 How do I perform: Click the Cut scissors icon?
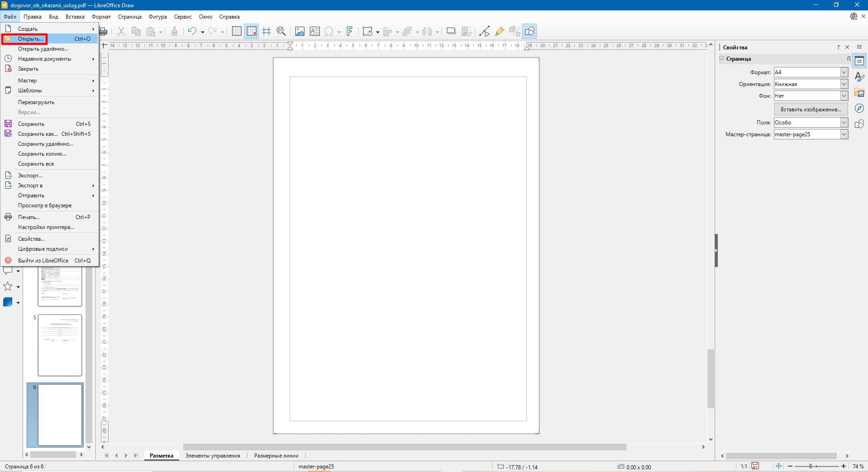[121, 31]
